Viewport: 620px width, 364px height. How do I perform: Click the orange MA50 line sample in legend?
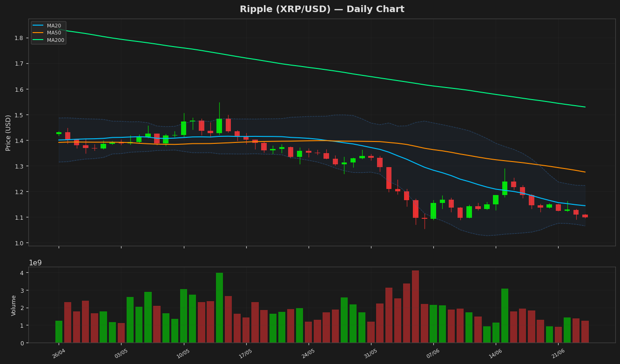point(39,33)
